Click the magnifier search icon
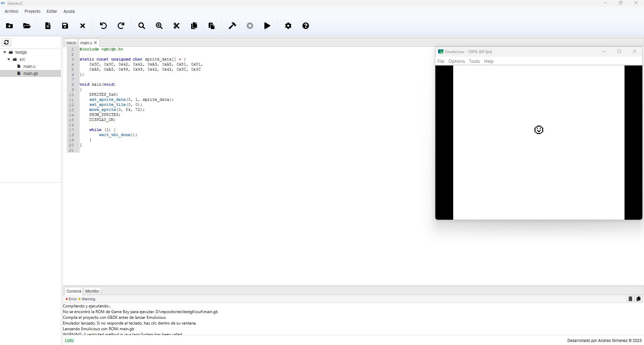 pos(142,26)
